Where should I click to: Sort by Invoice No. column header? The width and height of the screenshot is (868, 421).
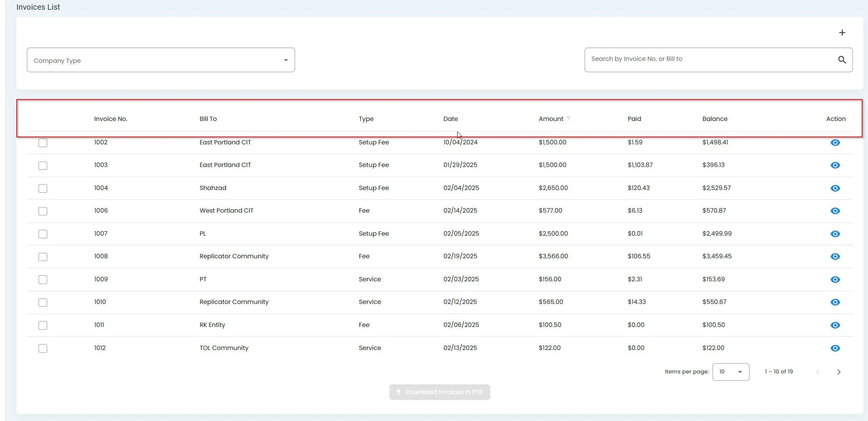tap(111, 119)
